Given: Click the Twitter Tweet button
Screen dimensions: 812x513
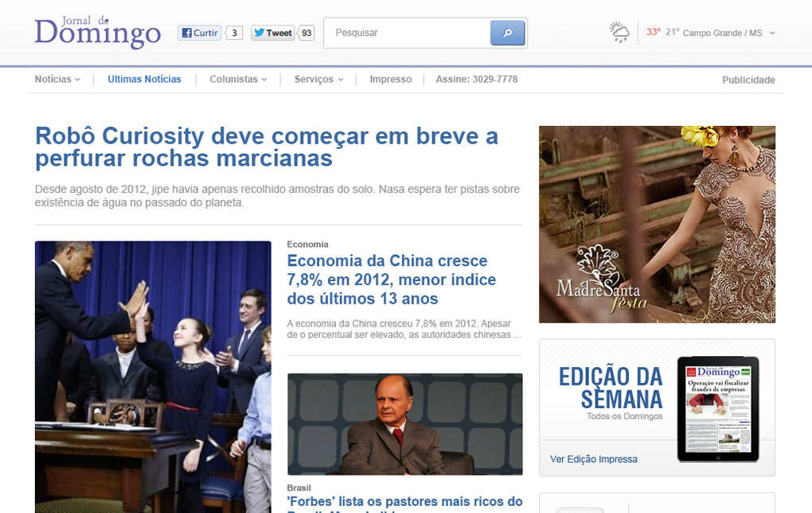Looking at the screenshot, I should pos(272,33).
